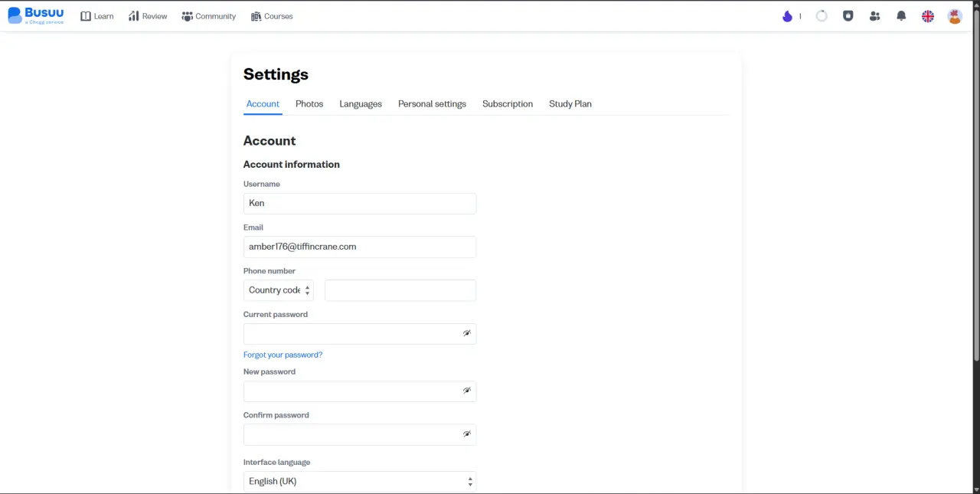Open the user profile avatar

pos(955,16)
